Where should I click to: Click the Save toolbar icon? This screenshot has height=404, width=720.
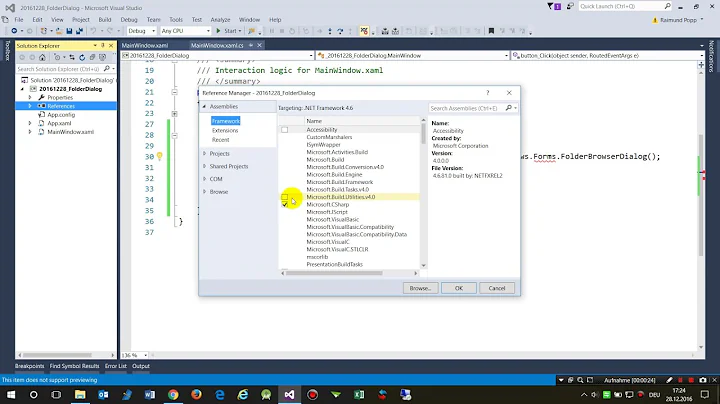click(69, 31)
